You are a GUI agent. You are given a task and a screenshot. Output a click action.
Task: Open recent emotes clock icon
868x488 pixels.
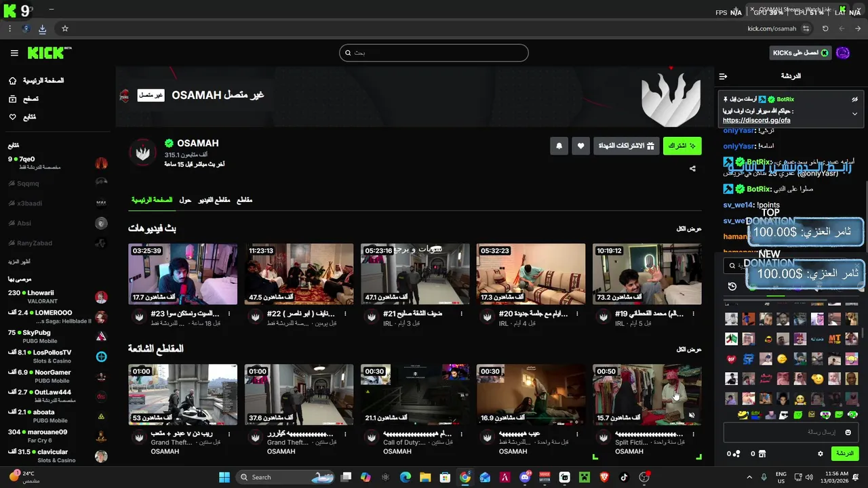coord(732,286)
